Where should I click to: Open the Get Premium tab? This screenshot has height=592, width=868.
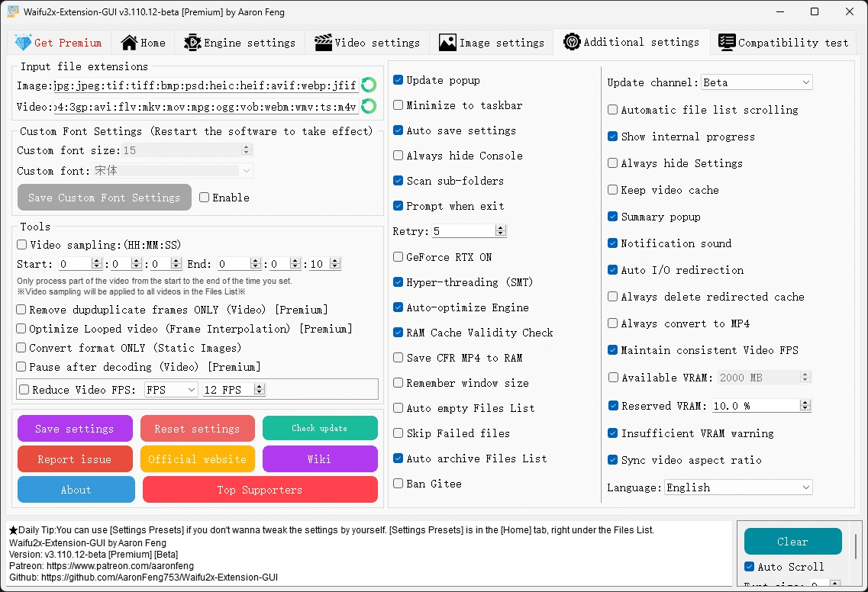point(60,43)
